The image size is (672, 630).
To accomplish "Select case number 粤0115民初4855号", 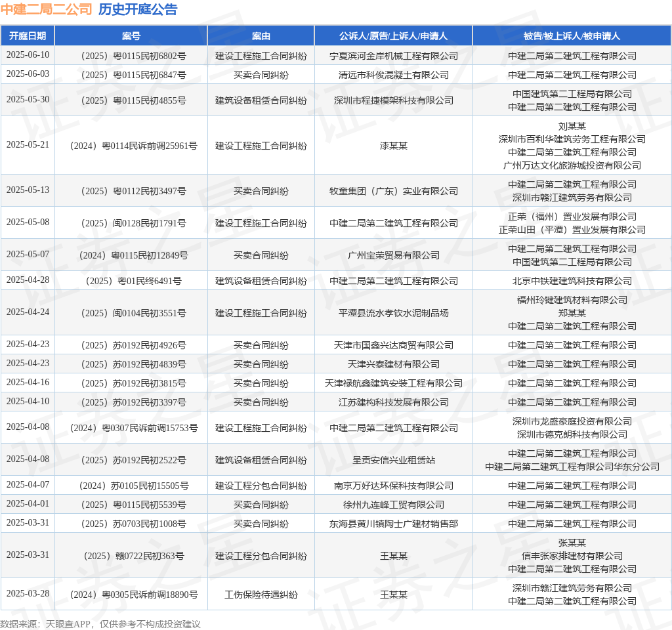I will tap(134, 100).
